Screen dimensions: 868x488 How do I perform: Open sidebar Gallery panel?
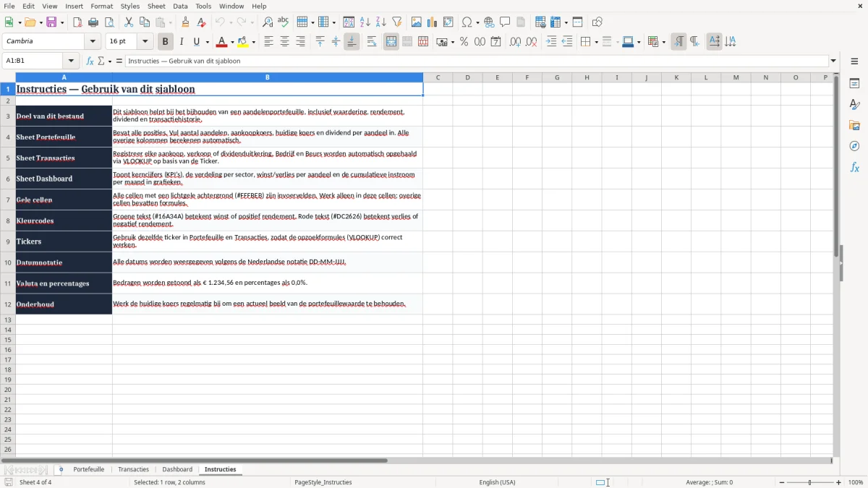pyautogui.click(x=854, y=125)
